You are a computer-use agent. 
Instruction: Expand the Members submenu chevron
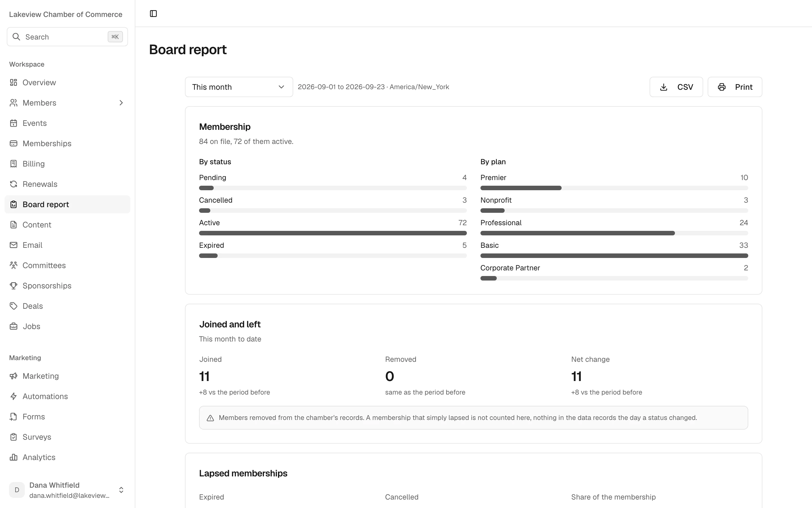[x=121, y=103]
